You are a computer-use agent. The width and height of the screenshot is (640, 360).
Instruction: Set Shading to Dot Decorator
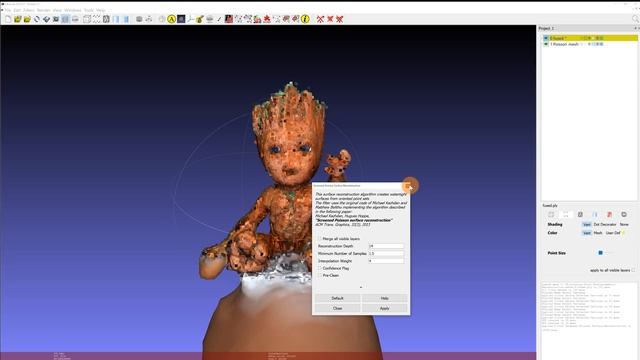605,224
